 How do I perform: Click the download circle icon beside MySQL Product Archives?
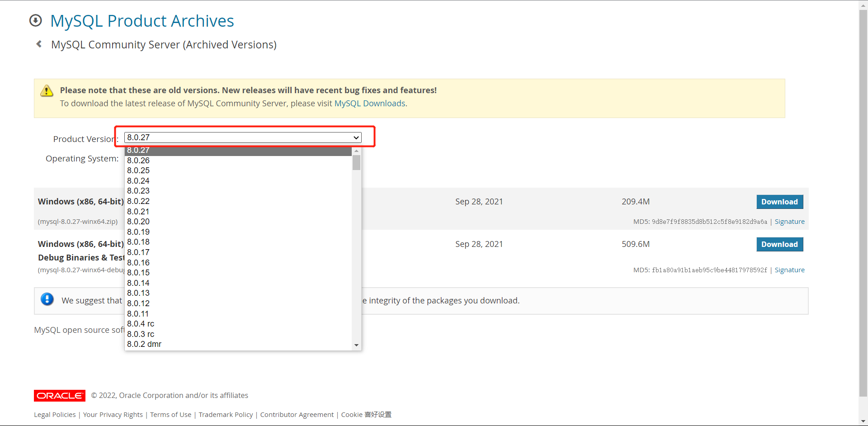(x=35, y=20)
